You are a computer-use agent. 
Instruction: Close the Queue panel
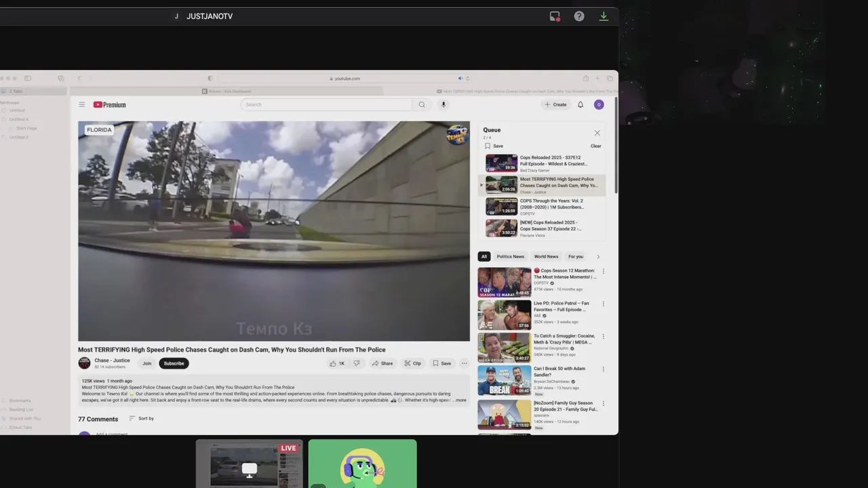[597, 133]
